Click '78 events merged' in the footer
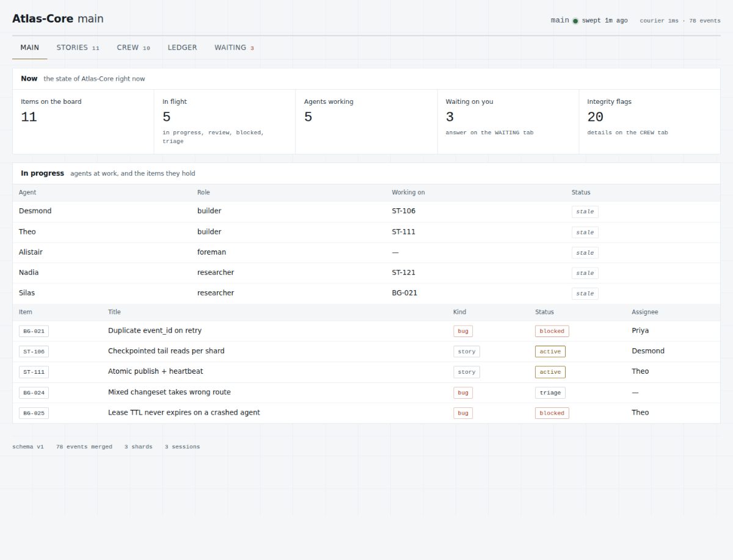The width and height of the screenshot is (733, 560). point(84,446)
